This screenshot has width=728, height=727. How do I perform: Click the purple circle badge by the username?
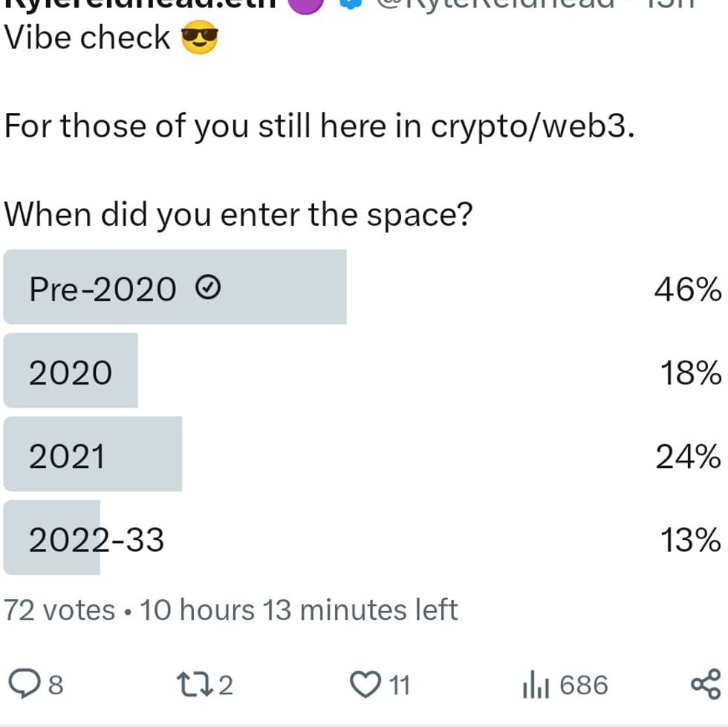(x=305, y=6)
